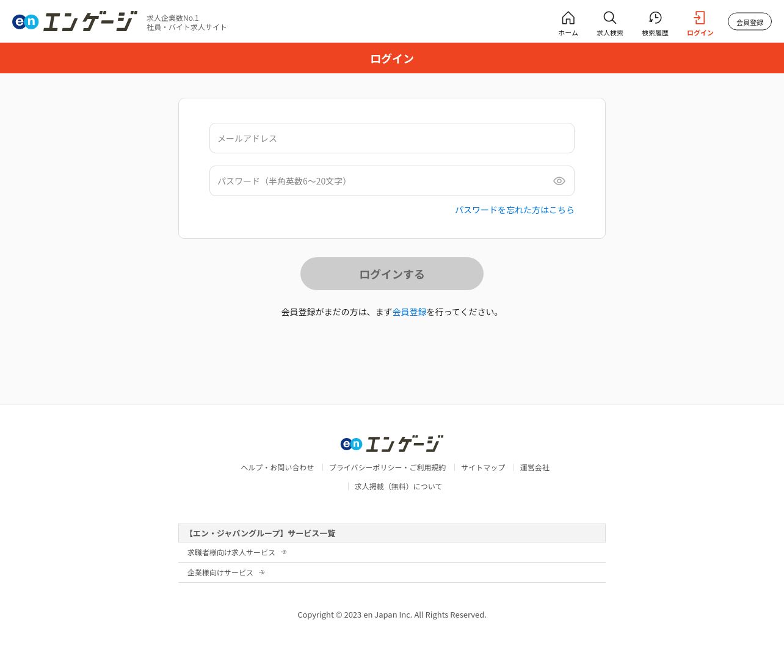
Task: Click the ログインする button
Action: (x=392, y=274)
